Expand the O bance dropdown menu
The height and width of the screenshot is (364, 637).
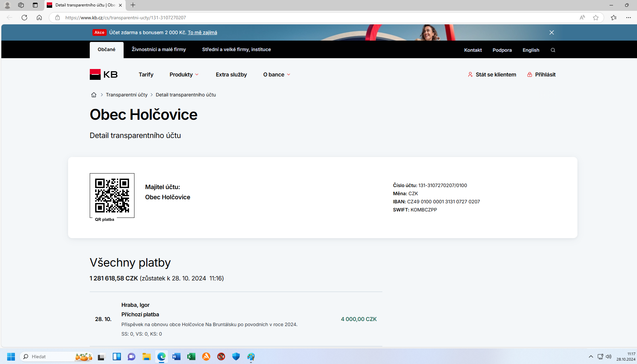point(277,74)
